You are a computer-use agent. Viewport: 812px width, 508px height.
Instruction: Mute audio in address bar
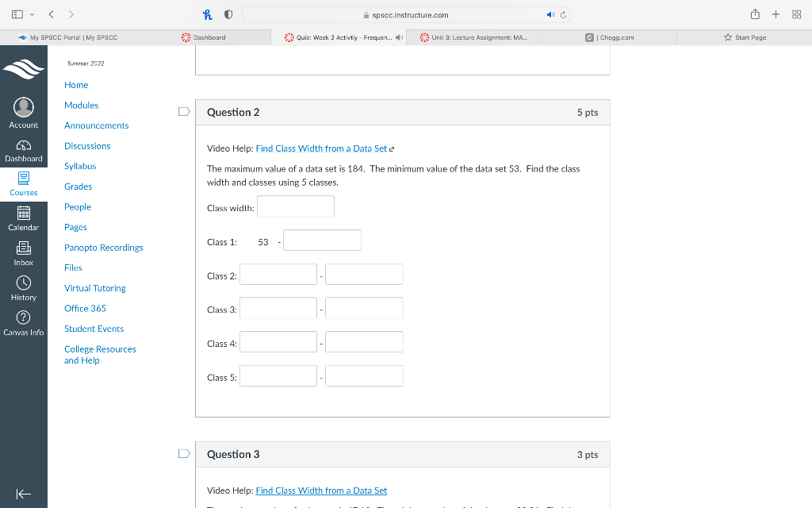pyautogui.click(x=550, y=15)
